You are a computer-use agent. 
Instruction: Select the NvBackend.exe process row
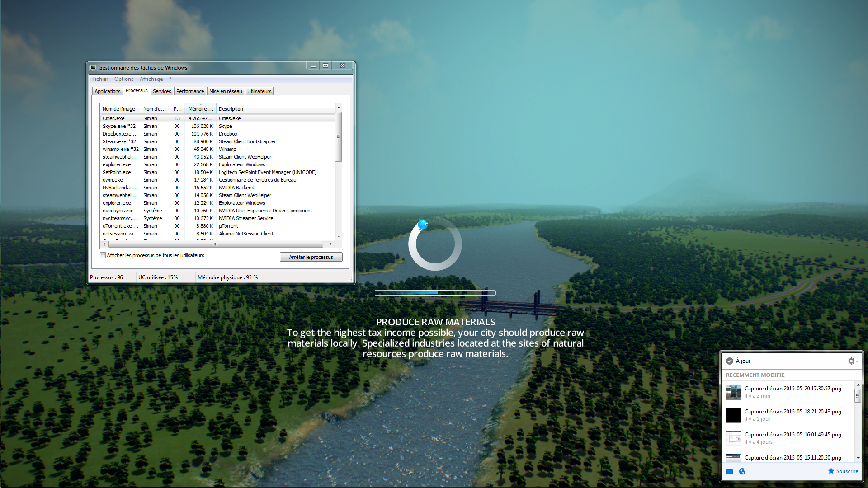217,188
